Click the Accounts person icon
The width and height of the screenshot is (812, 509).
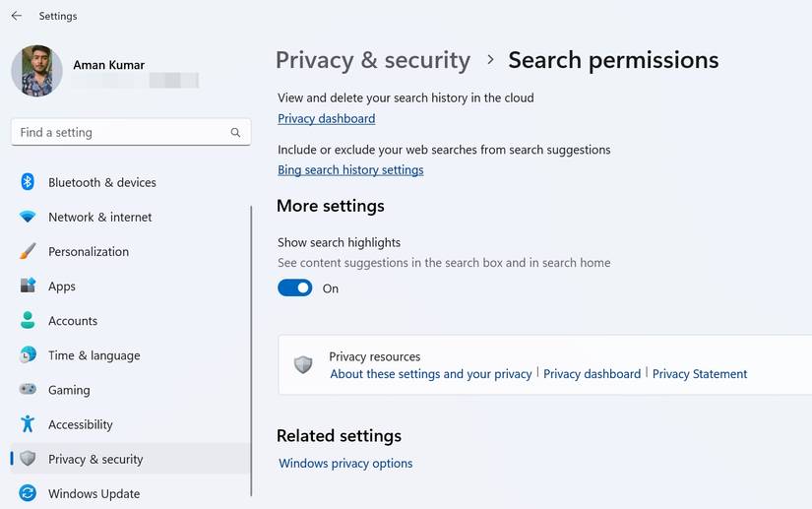tap(28, 320)
